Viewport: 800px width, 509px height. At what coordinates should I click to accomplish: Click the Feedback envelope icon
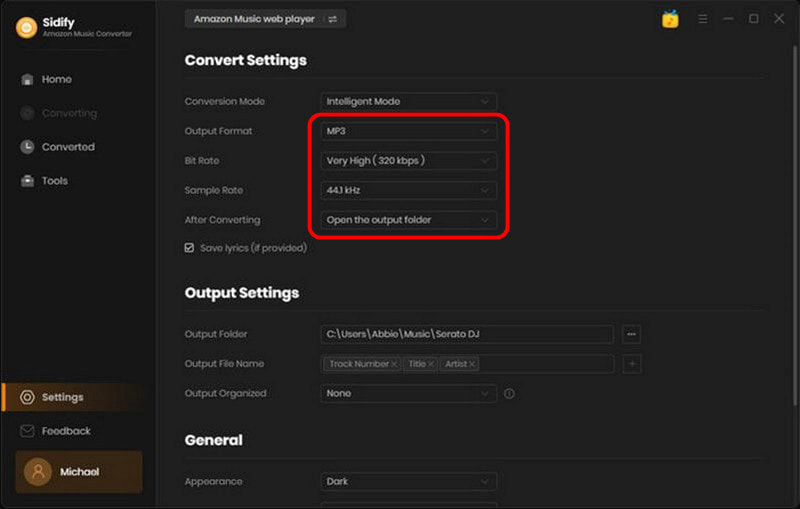click(x=27, y=431)
